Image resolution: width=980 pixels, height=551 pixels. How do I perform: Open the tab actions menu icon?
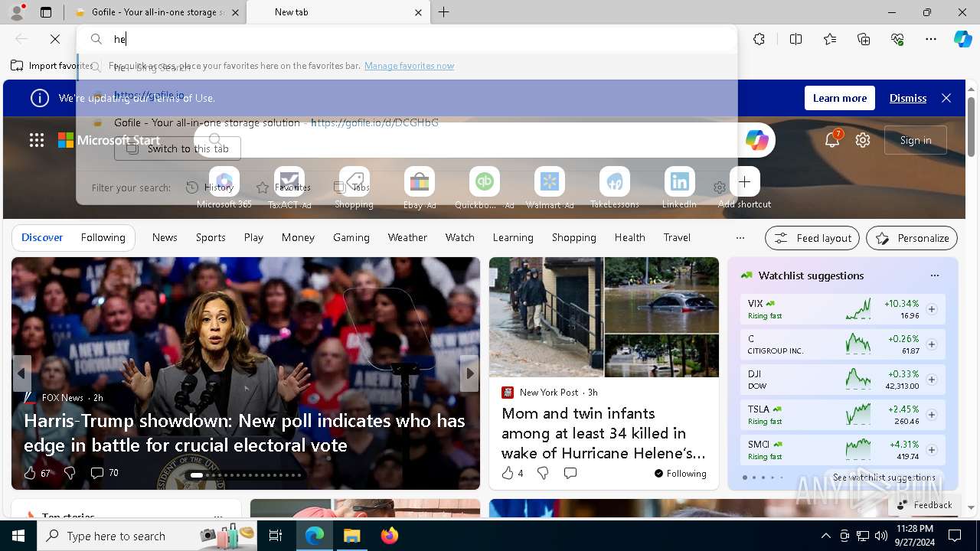coord(46,12)
